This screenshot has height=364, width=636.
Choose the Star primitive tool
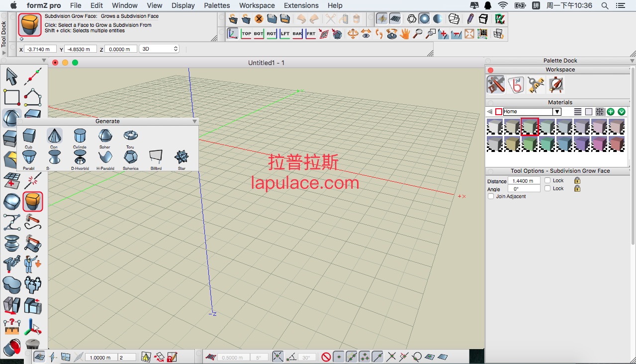pos(182,157)
